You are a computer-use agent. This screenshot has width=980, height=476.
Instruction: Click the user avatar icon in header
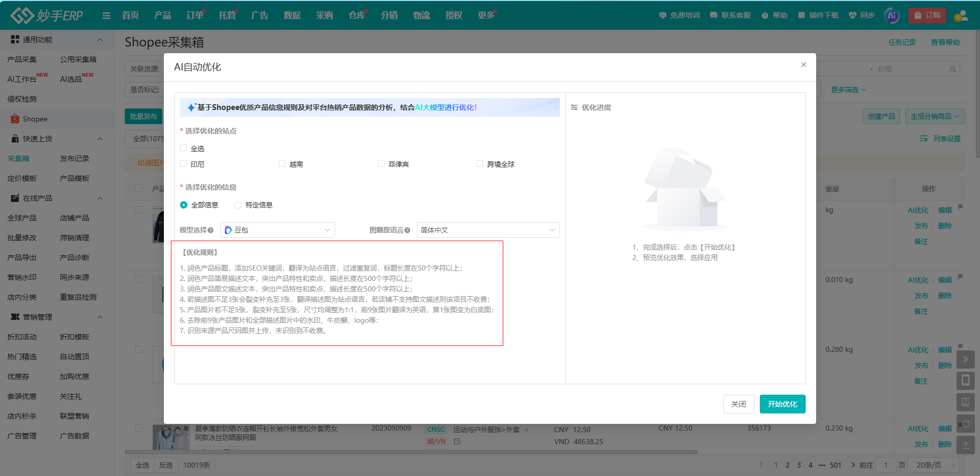coord(961,16)
